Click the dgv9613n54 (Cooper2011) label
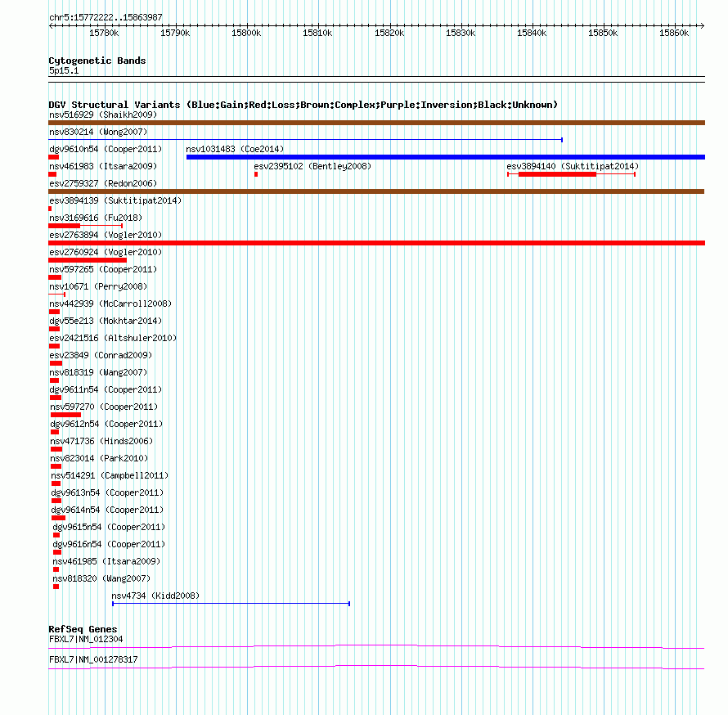This screenshot has height=715, width=728. [x=107, y=492]
